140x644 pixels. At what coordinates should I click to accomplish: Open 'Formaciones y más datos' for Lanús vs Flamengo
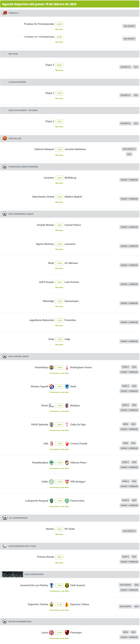(59, 638)
